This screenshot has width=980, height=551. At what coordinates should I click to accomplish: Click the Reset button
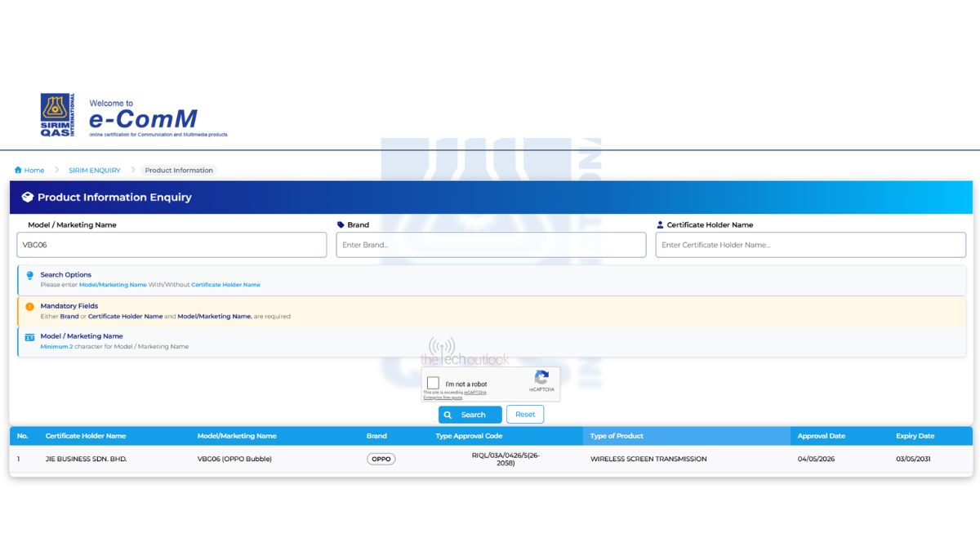click(x=525, y=415)
